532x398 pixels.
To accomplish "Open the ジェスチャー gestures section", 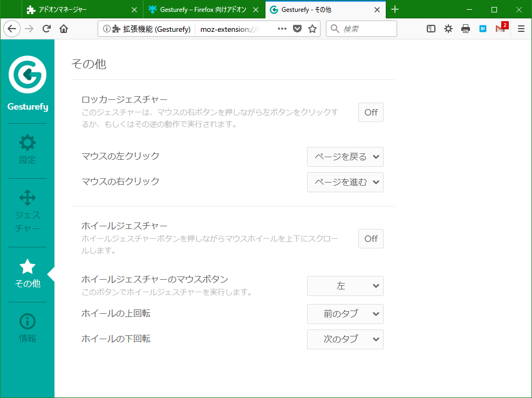I will click(28, 211).
